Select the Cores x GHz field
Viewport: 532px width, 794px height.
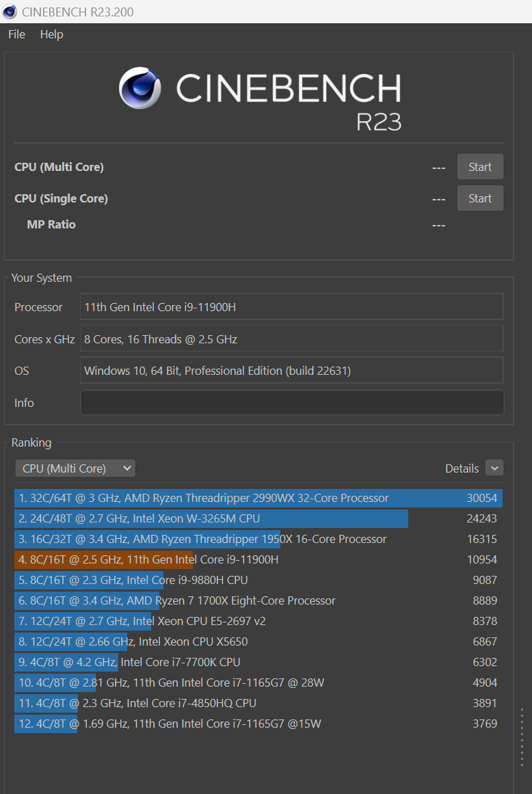pyautogui.click(x=291, y=339)
